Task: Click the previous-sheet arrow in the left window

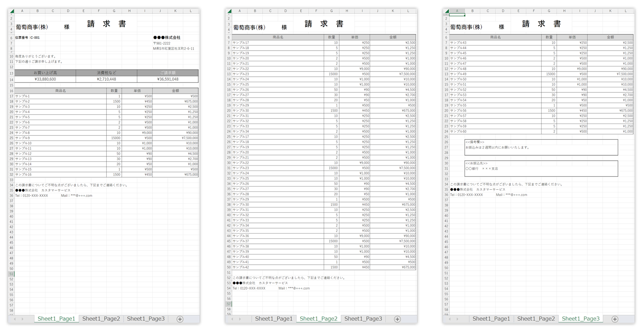Action: point(15,319)
